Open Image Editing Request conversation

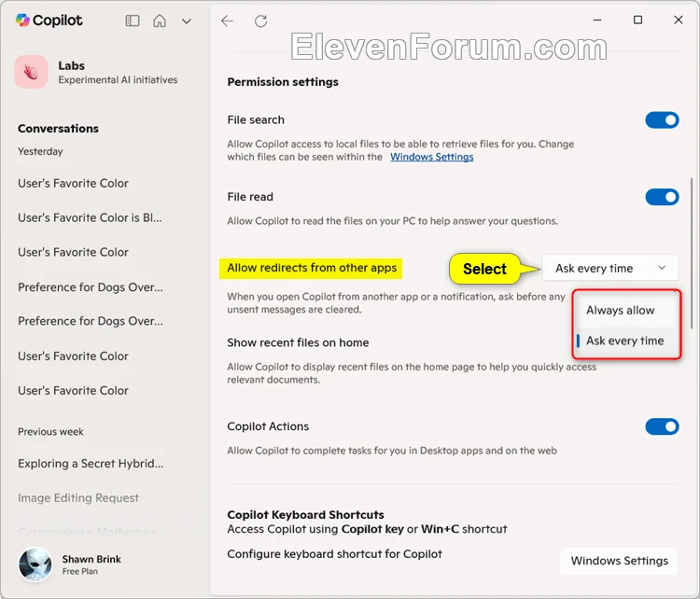pos(78,498)
